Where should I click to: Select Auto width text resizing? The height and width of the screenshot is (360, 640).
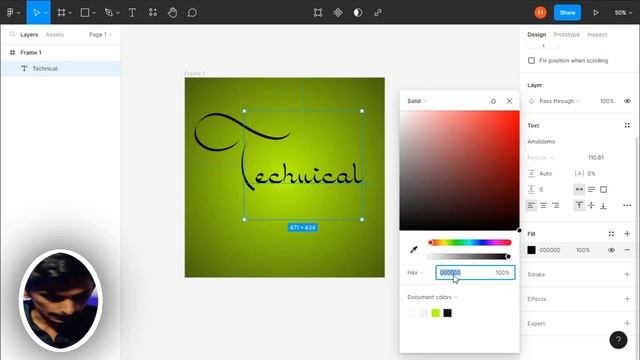(x=579, y=189)
